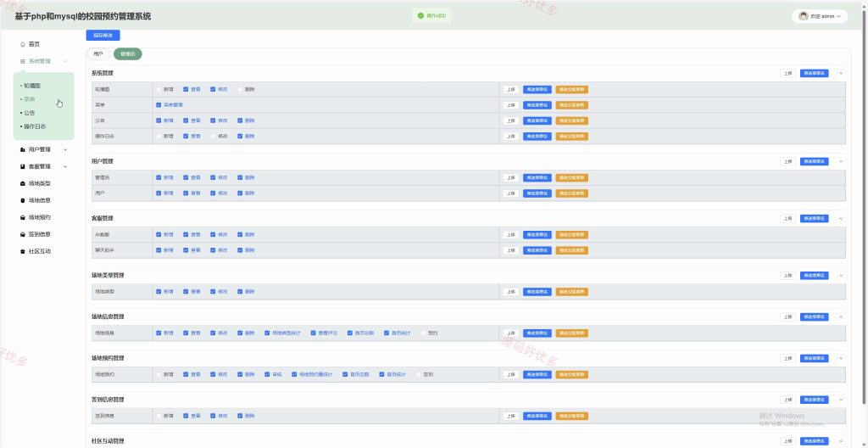Uncheck 菜单管理 checkbox in 菜单 row

coord(159,105)
